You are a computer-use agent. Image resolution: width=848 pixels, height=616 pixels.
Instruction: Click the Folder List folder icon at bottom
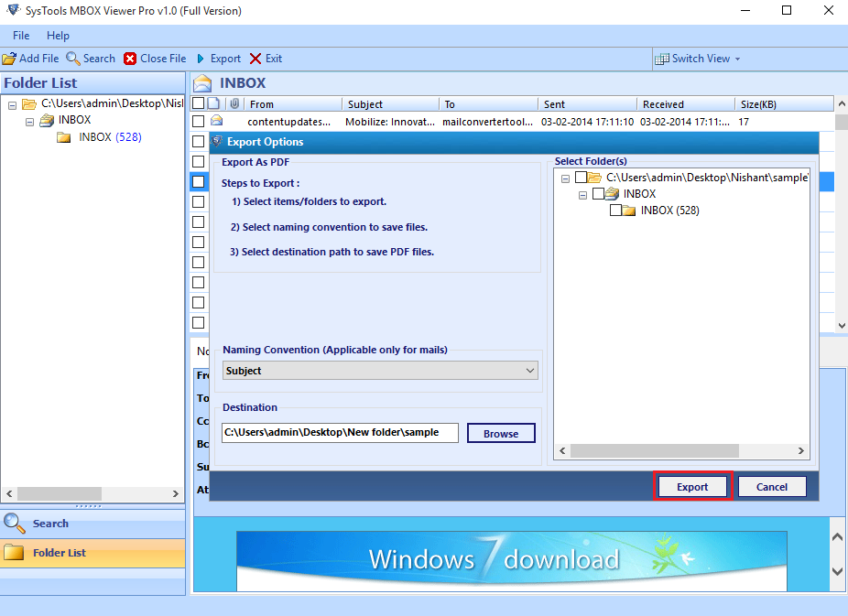pyautogui.click(x=14, y=552)
